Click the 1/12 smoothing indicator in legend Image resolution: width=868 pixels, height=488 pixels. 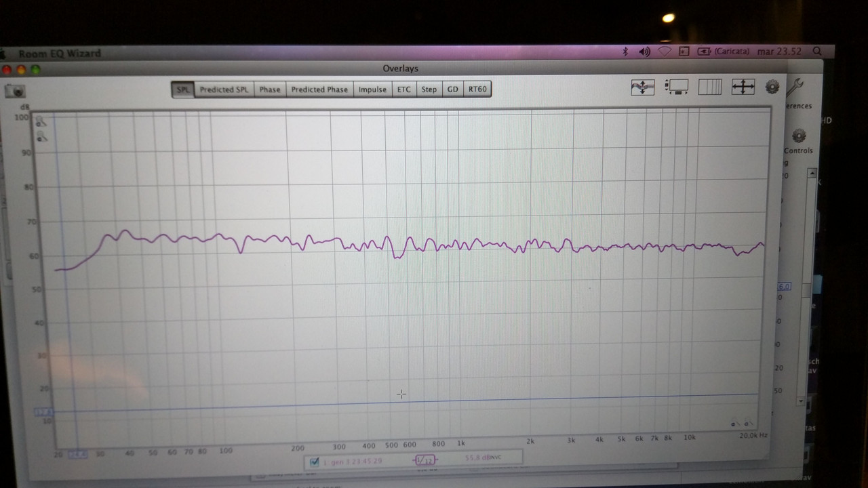pyautogui.click(x=425, y=460)
